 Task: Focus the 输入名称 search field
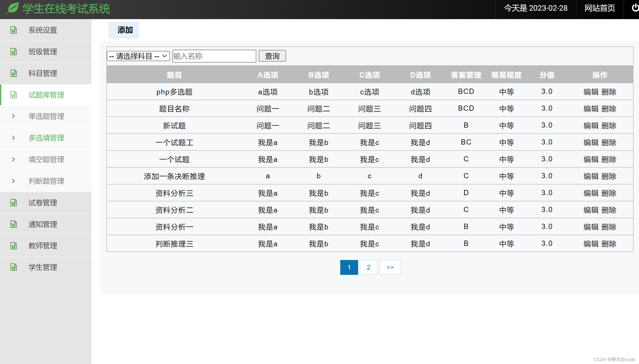[x=214, y=56]
